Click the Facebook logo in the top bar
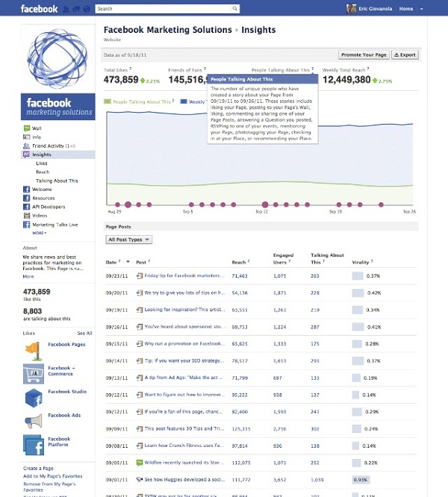This screenshot has height=497, width=448. pos(39,8)
